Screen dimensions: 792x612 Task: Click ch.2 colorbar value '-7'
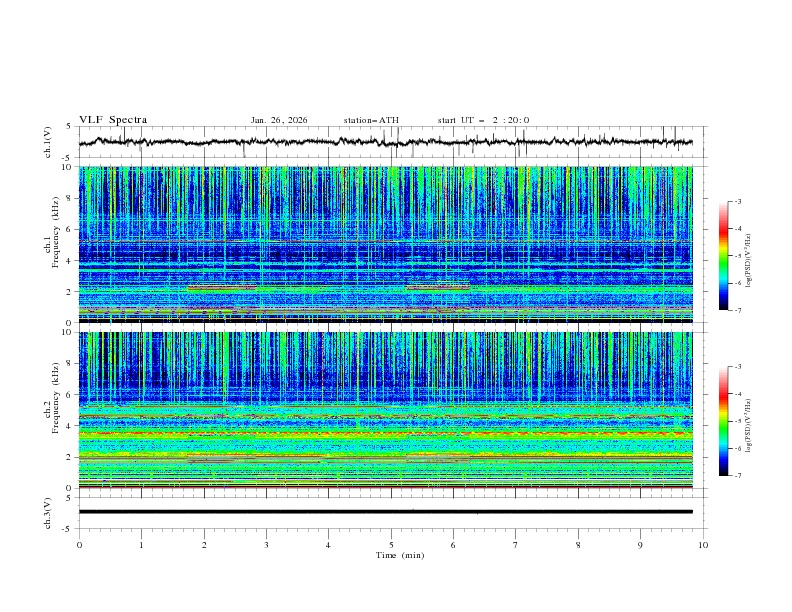click(x=737, y=475)
